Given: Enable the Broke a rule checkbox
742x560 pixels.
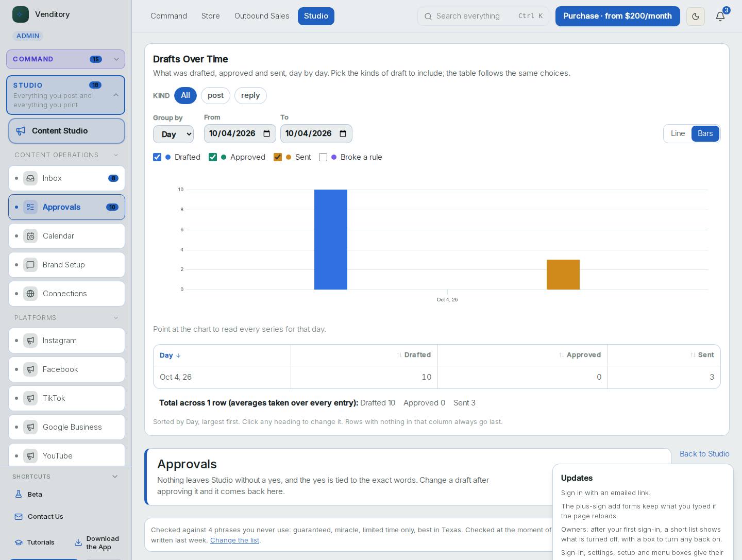Looking at the screenshot, I should pos(323,157).
